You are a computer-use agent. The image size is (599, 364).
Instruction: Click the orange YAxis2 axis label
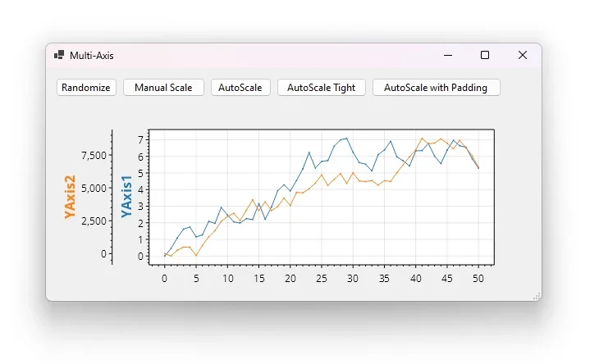point(70,197)
